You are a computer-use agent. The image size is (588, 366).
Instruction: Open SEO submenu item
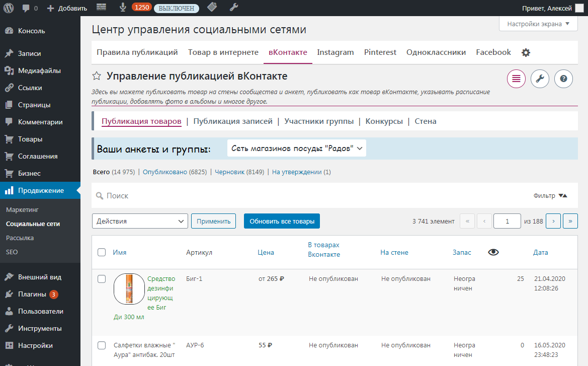pyautogui.click(x=12, y=252)
